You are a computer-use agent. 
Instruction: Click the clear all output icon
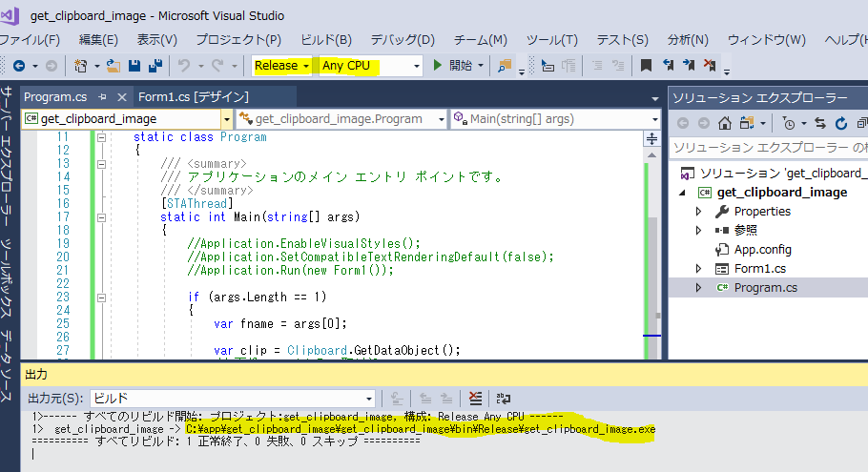click(475, 398)
